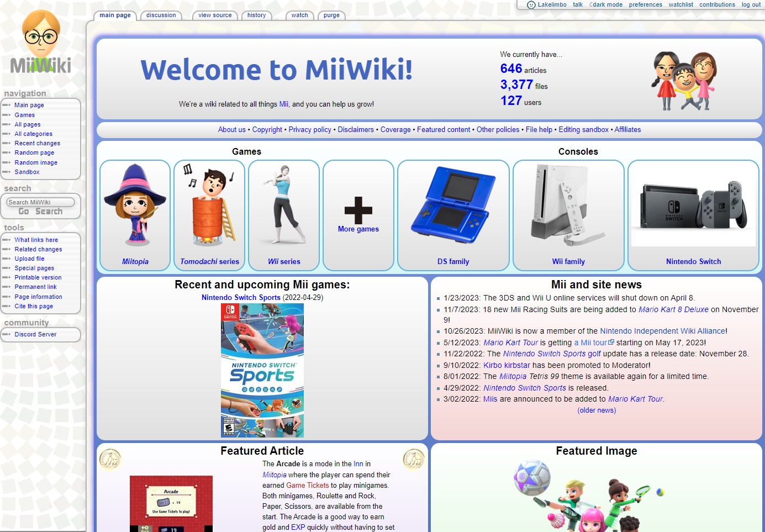This screenshot has width=765, height=532.
Task: Open the Nintendo Switch Sports box art
Action: tap(262, 370)
